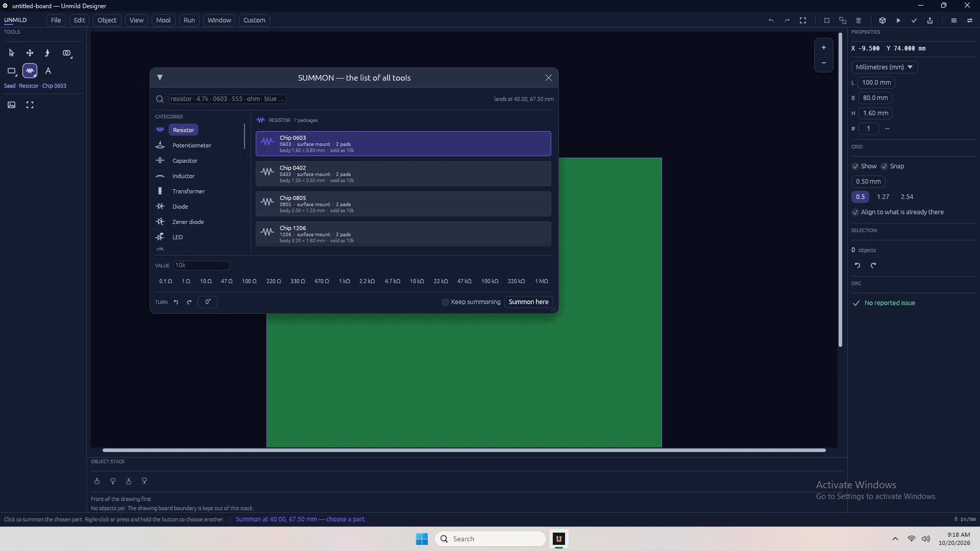Choose the Zener diode category
This screenshot has width=980, height=551.
point(188,222)
